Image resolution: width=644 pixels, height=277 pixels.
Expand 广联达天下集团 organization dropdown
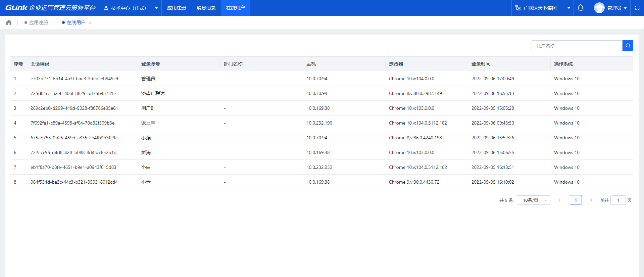(568, 8)
